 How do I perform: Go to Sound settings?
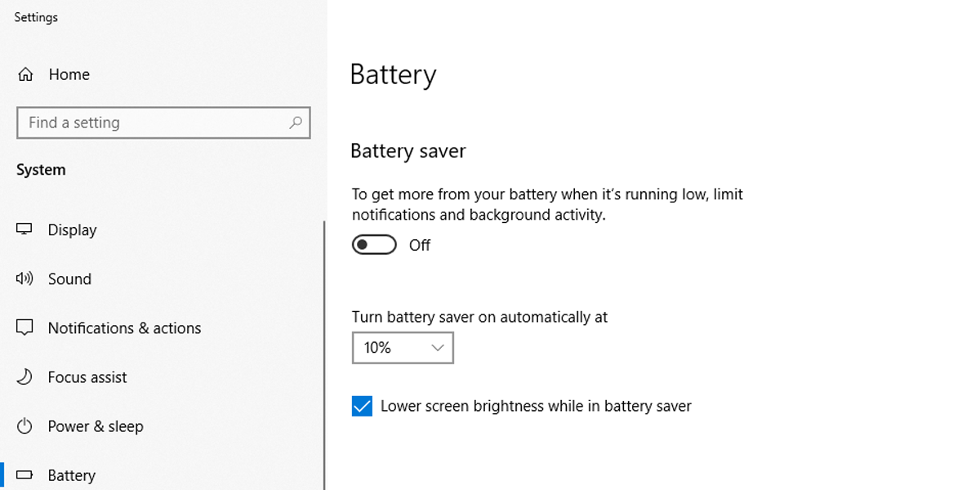pos(69,279)
